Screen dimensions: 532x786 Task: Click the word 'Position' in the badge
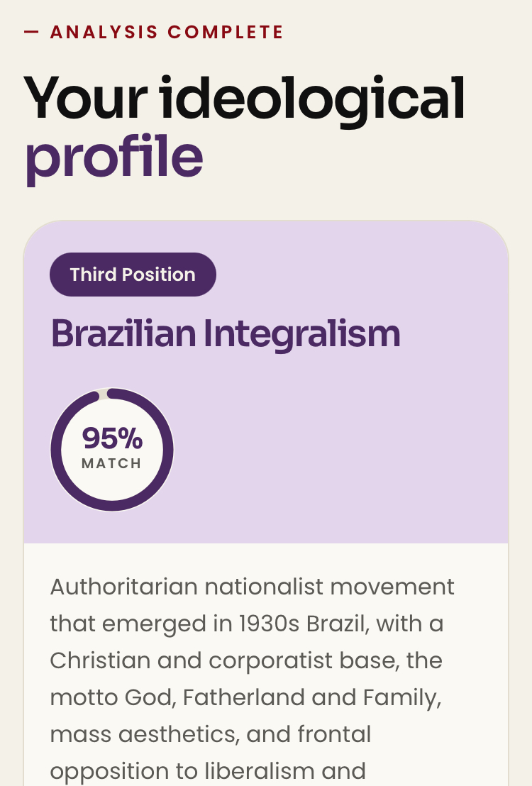coord(158,275)
